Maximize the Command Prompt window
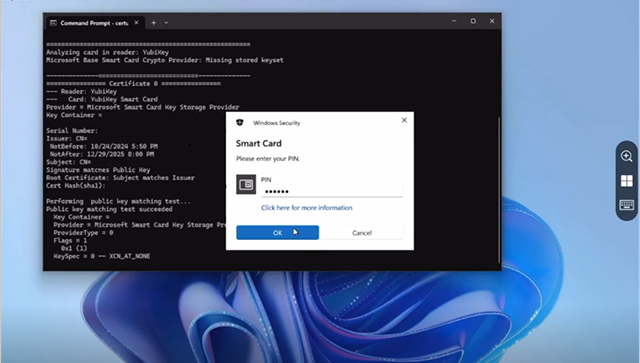Image resolution: width=640 pixels, height=363 pixels. [473, 21]
